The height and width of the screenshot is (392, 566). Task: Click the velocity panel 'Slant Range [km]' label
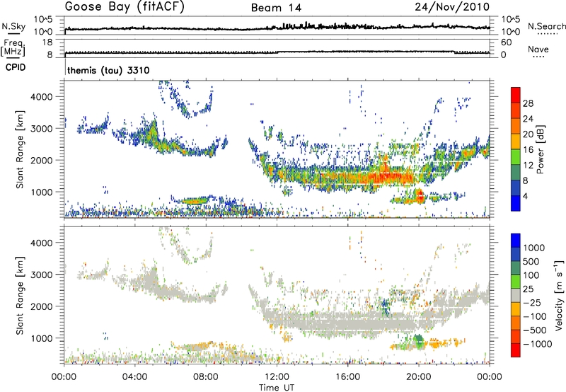(20, 296)
